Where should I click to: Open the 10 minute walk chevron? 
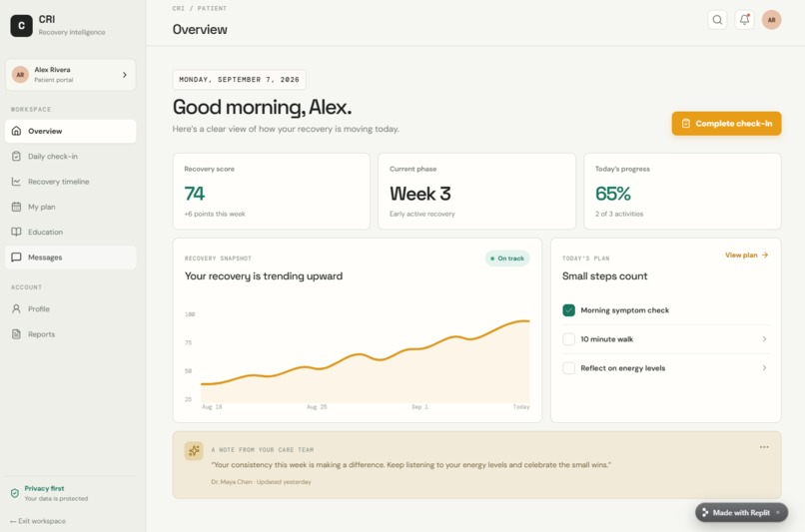point(764,339)
